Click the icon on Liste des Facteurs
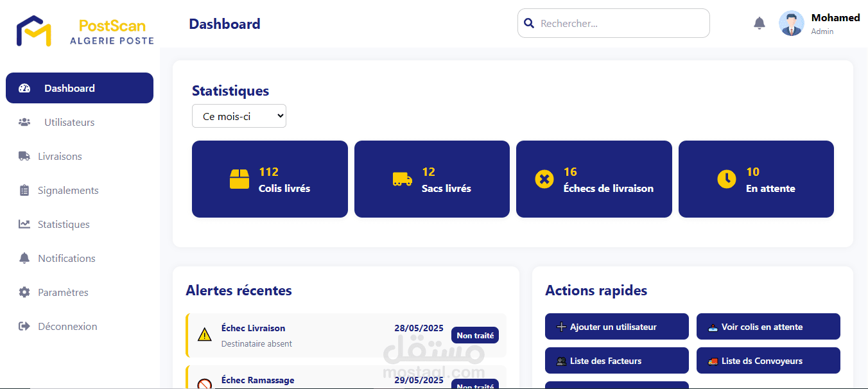This screenshot has width=868, height=389. click(561, 361)
